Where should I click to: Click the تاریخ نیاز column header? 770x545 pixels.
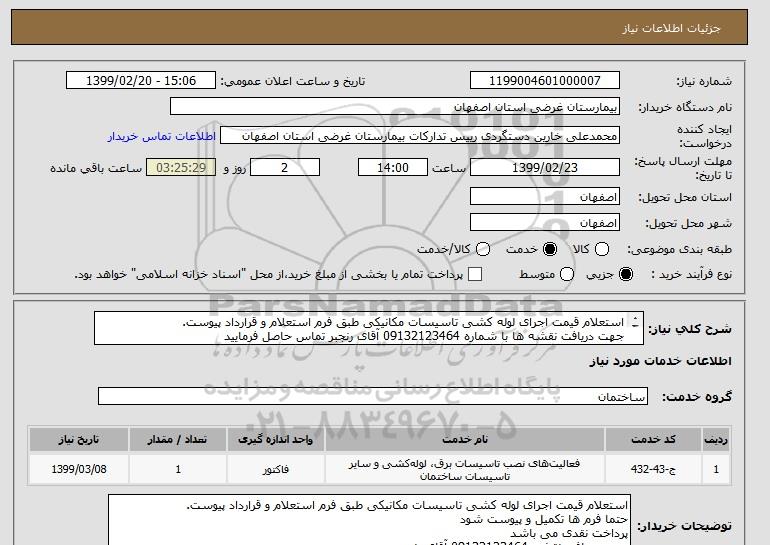[x=79, y=439]
